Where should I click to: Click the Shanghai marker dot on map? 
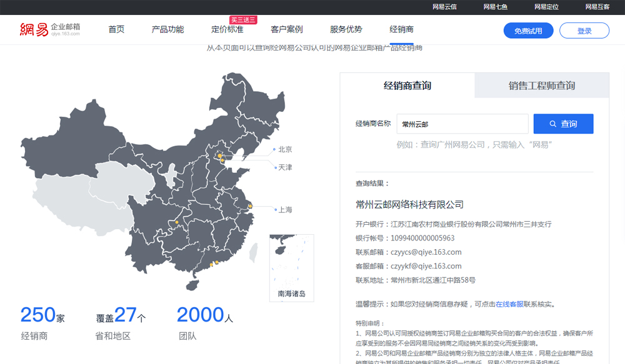click(248, 206)
